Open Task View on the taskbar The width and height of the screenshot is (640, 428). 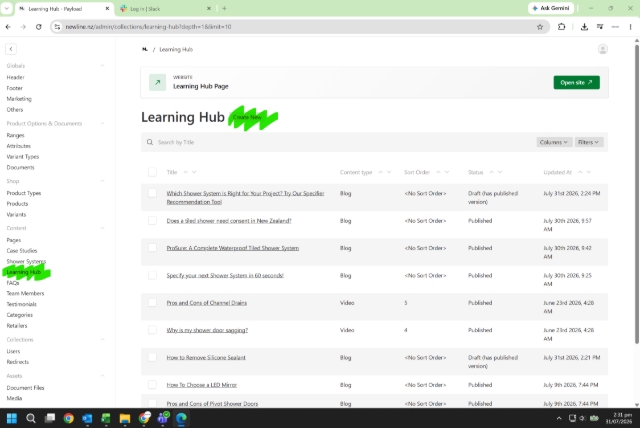click(x=50, y=418)
